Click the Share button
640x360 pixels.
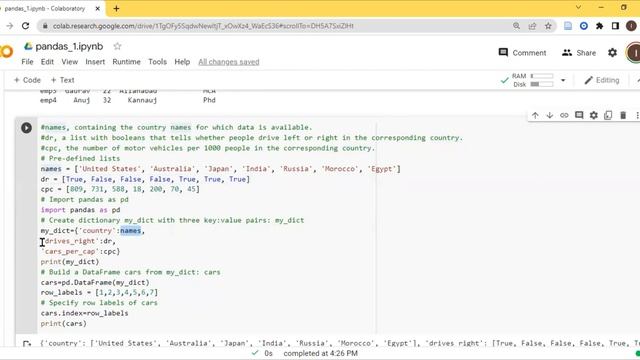click(x=579, y=53)
